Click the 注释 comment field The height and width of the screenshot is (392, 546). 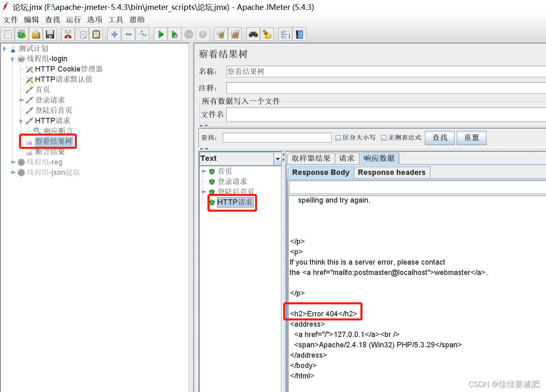[x=386, y=88]
